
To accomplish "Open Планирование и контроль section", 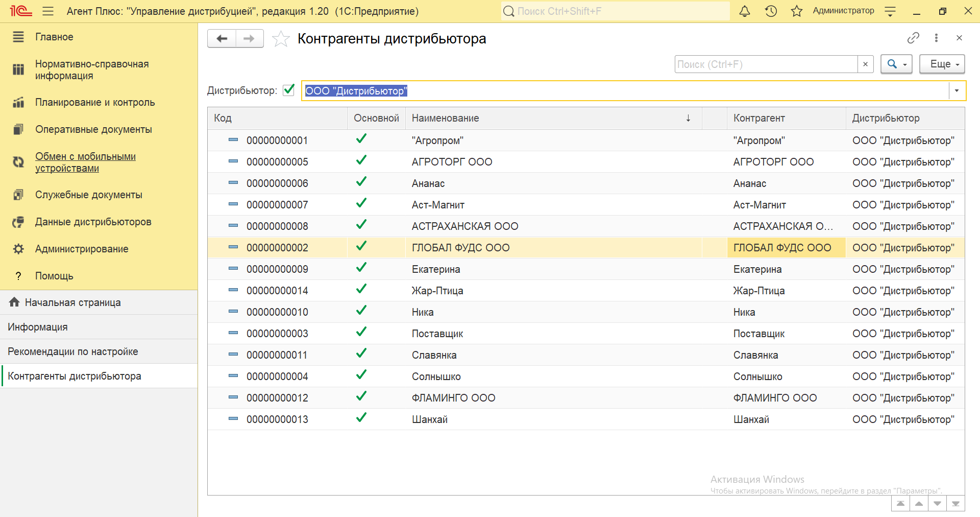I will click(95, 102).
